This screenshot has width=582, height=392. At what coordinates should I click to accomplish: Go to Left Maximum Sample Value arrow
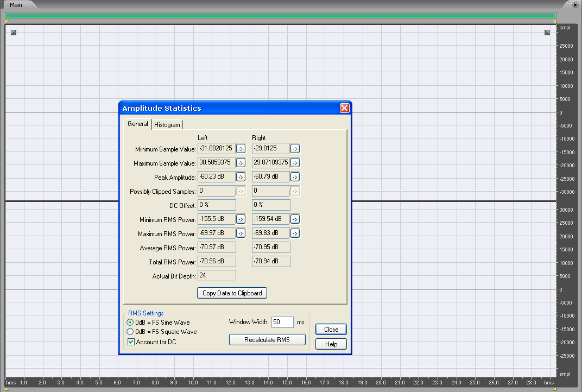click(241, 163)
